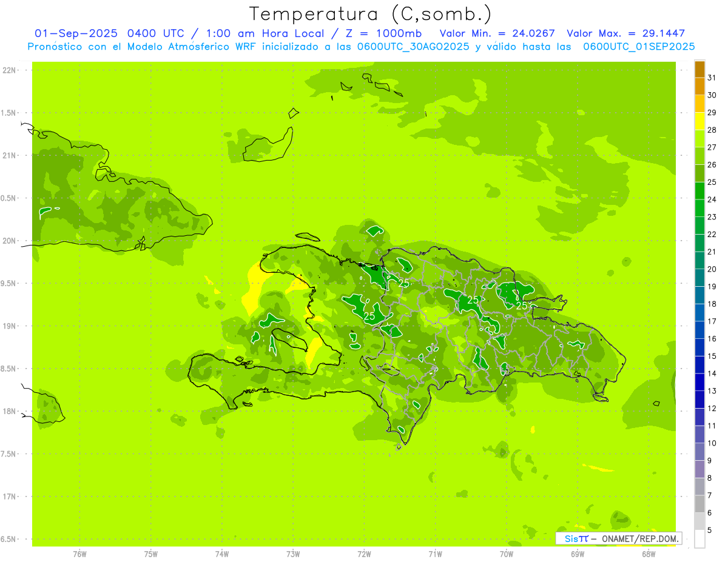Pick the blue legend swatch between 17 and 18
Image resolution: width=728 pixels, height=562 pixels.
pos(699,313)
